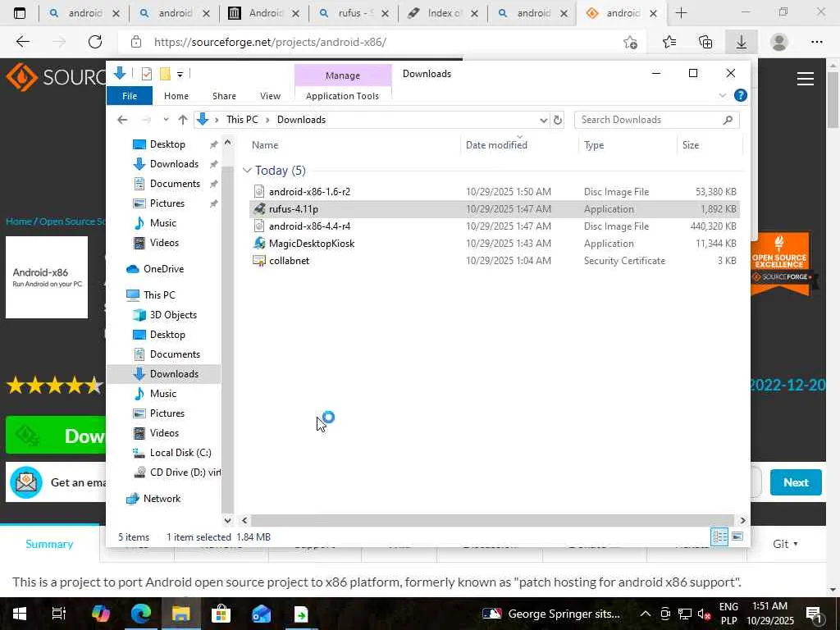Screen dimensions: 840x630
Task: Click Properties icon in quick access toolbar
Action: [x=146, y=74]
